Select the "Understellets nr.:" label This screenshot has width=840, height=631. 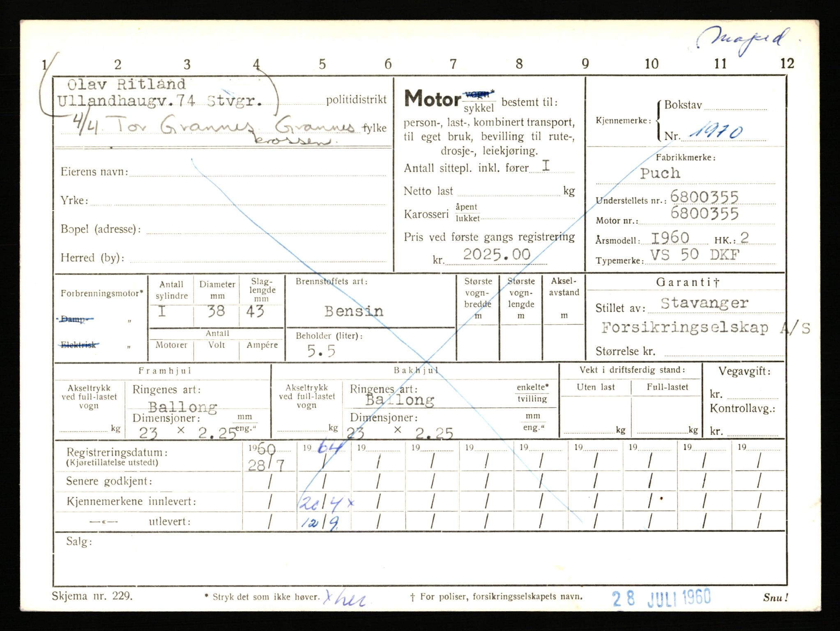point(631,200)
